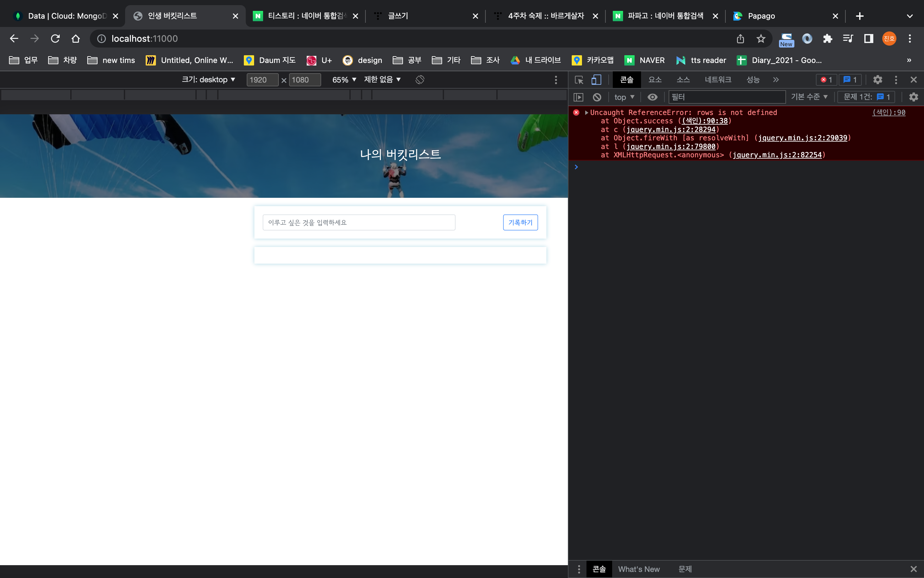The width and height of the screenshot is (924, 578).
Task: Open DevTools customize three-dot menu
Action: 896,80
